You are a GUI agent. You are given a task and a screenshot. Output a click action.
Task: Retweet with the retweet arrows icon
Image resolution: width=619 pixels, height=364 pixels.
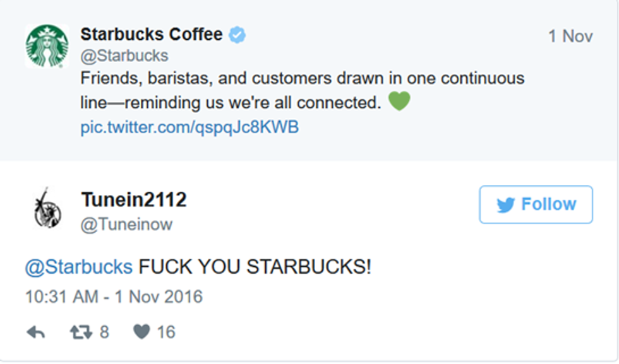pyautogui.click(x=80, y=332)
